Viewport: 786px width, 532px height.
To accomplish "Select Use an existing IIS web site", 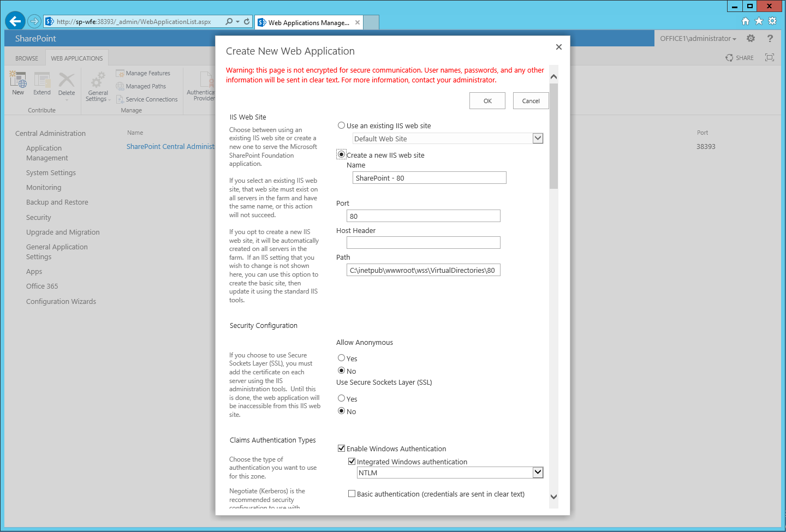I will tap(341, 125).
